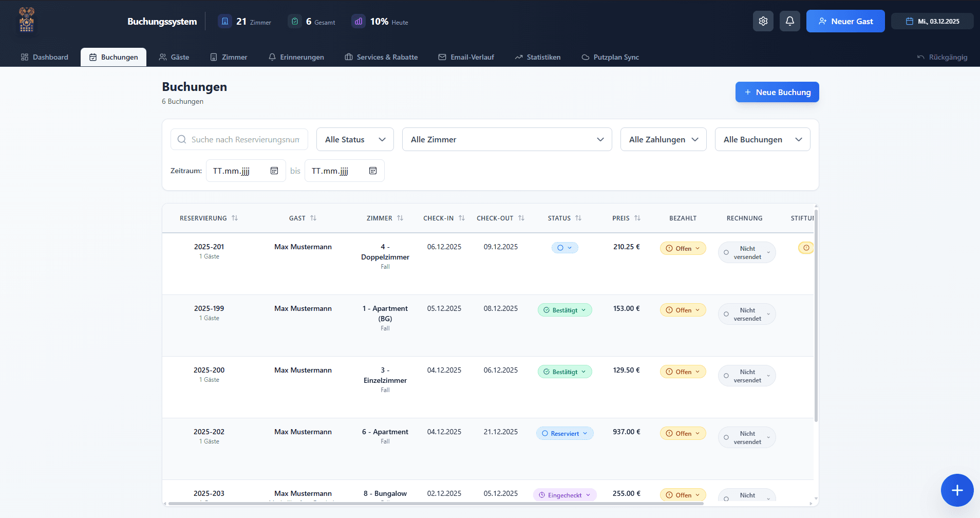The width and height of the screenshot is (980, 518).
Task: Sort table by Preis column arrows
Action: 637,218
